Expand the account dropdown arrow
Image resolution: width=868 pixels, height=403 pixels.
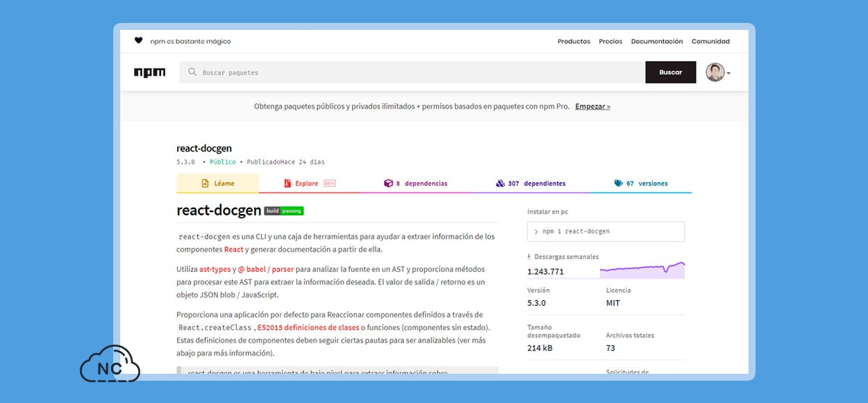728,73
